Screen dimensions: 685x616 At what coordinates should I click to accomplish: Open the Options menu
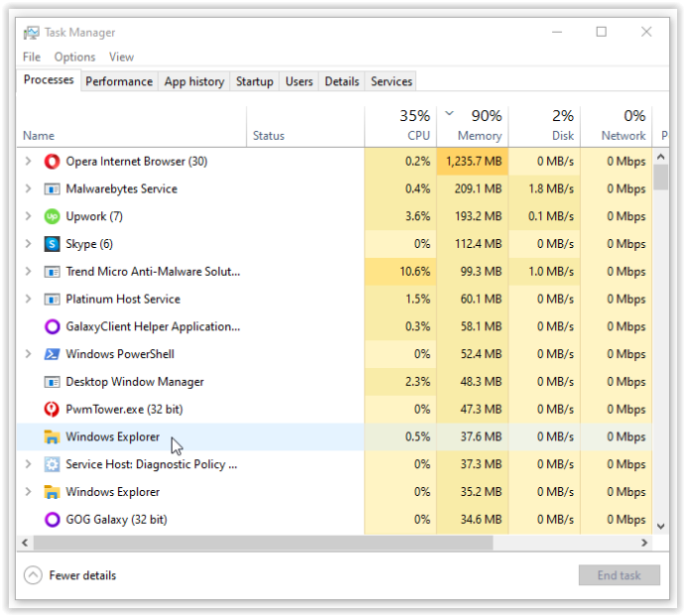74,58
